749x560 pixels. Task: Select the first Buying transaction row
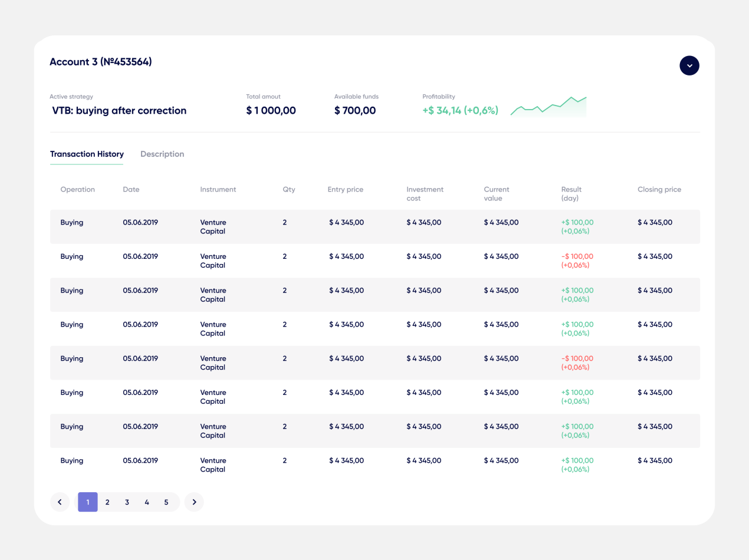click(x=375, y=227)
